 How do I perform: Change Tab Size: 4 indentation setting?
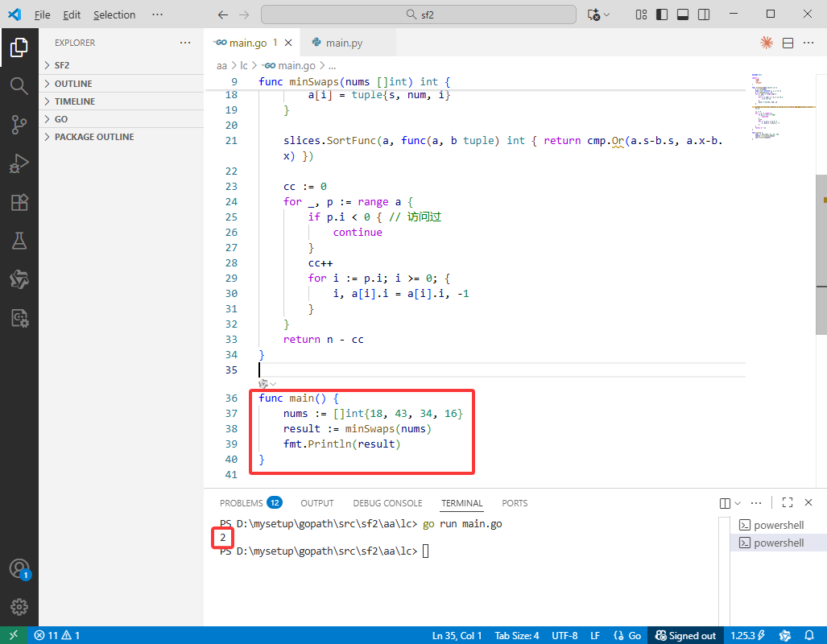coord(517,635)
